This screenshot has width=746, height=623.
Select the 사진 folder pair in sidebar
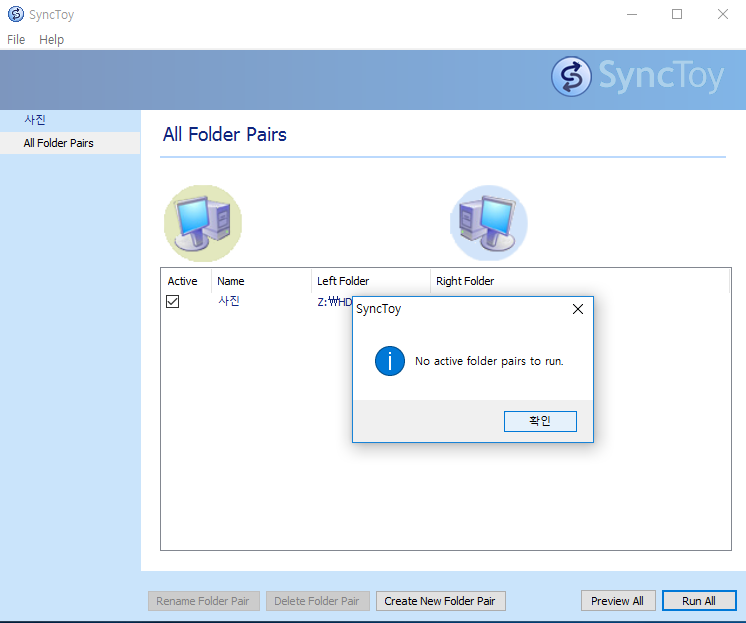coord(70,120)
